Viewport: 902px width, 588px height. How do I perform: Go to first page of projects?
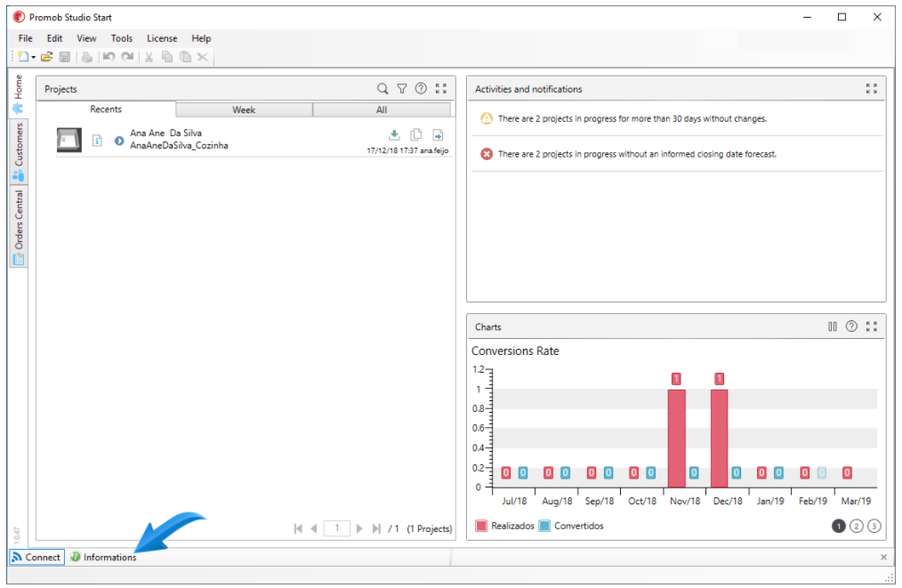click(298, 528)
